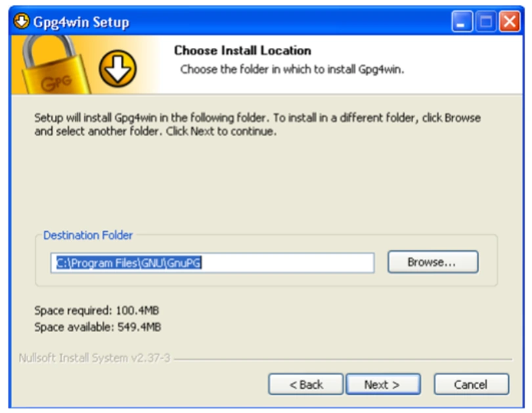Click the Gpg4win title bar icon
Image resolution: width=532 pixels, height=413 pixels.
click(x=22, y=22)
